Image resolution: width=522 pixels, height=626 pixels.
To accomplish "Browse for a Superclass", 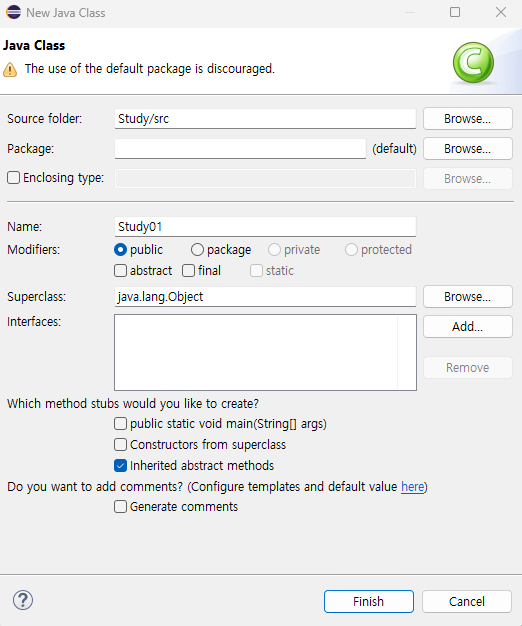I will point(468,297).
